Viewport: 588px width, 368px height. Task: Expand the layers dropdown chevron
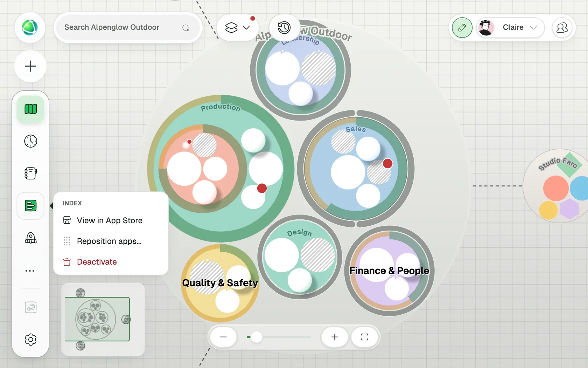point(246,27)
